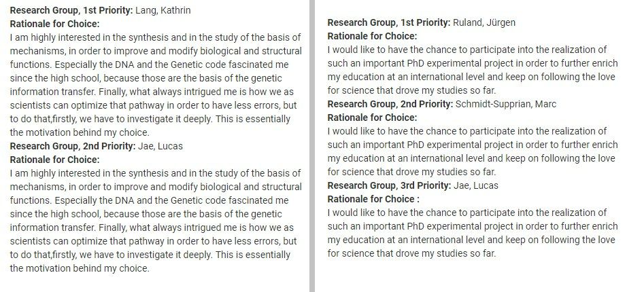Viewport: 644px width, 292px height.
Task: Click 'Rationale for Choice:' below Ruland, Jürgen
Action: [372, 36]
